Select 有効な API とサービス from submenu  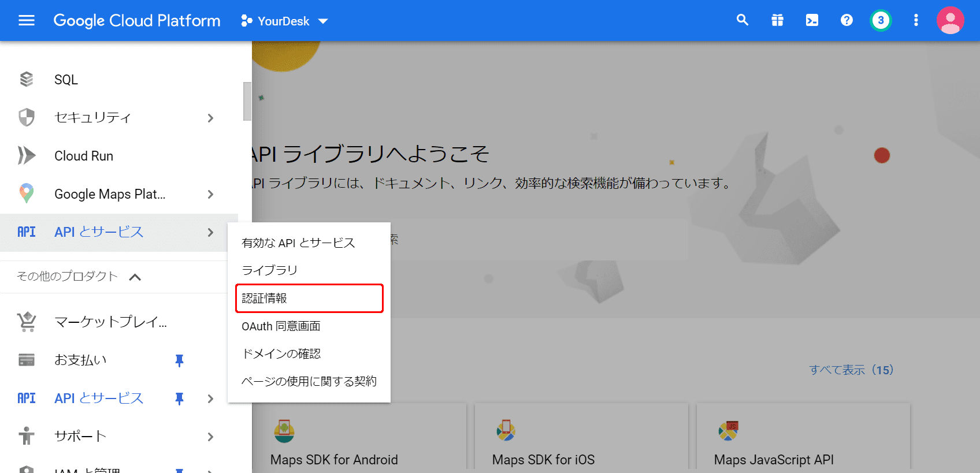(x=309, y=243)
